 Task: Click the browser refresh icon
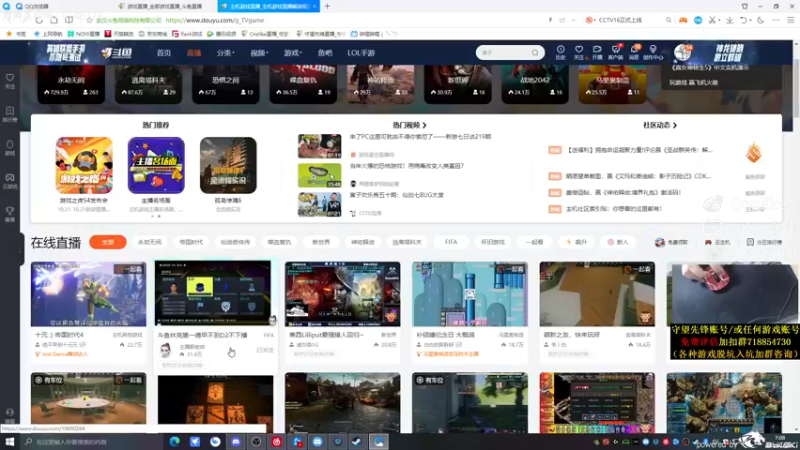pyautogui.click(x=39, y=20)
